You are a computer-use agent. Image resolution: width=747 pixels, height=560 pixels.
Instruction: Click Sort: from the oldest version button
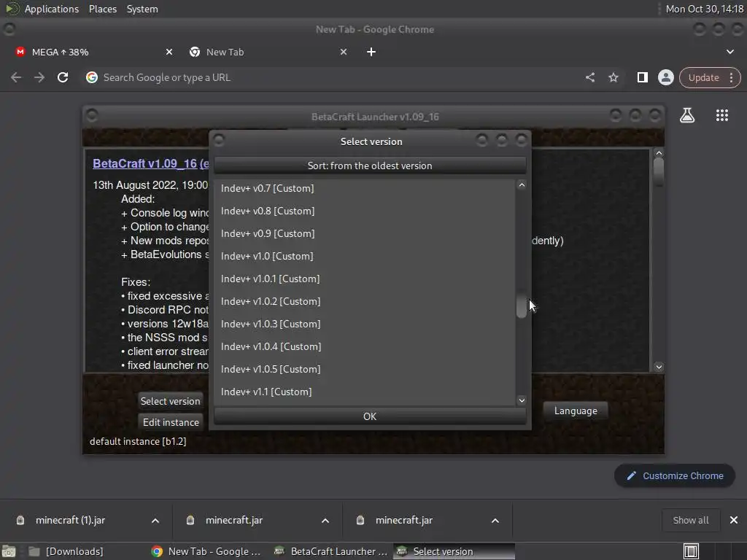[x=370, y=166]
